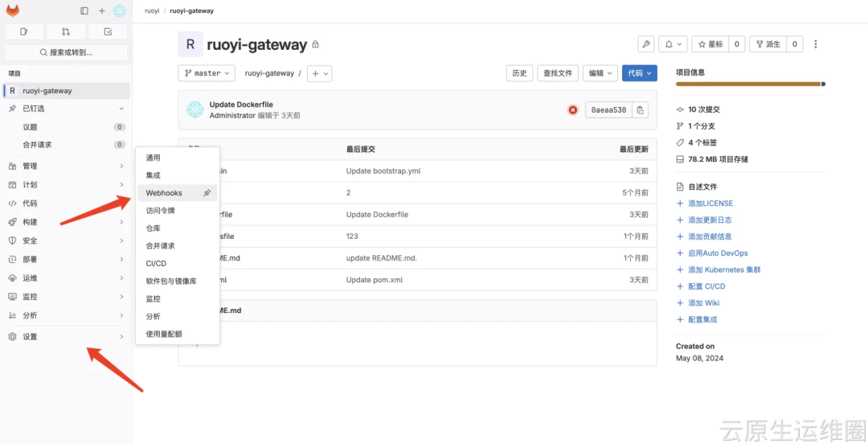This screenshot has height=444, width=868.
Task: Select 通用 in settings flyout
Action: 177,158
